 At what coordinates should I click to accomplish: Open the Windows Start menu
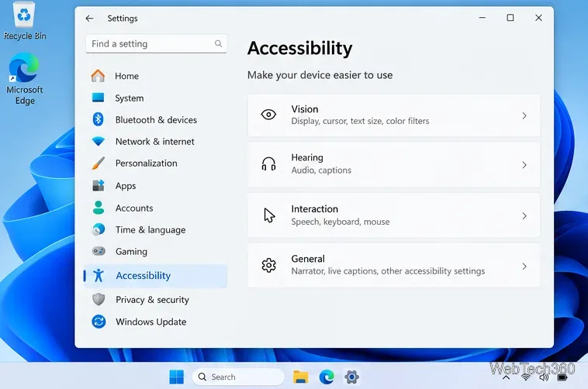click(x=177, y=377)
